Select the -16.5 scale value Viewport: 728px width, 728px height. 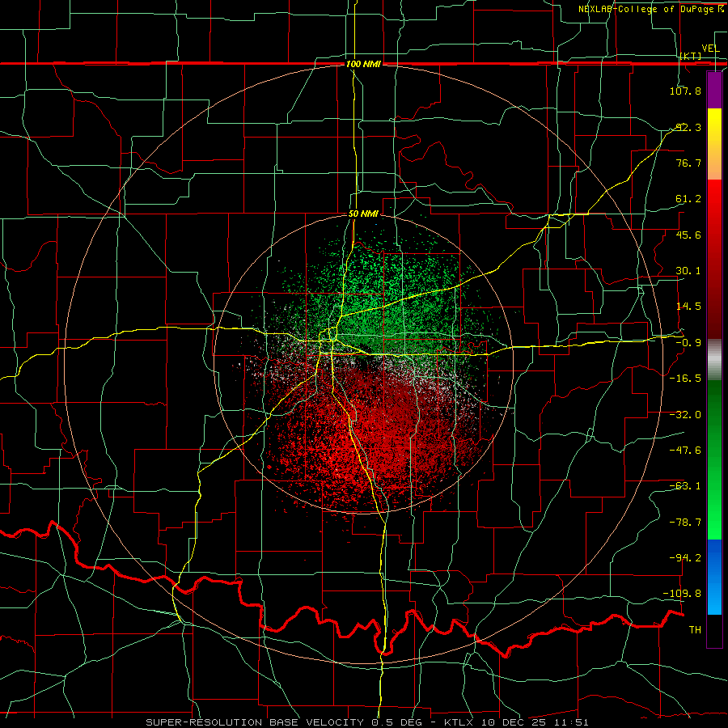(685, 379)
